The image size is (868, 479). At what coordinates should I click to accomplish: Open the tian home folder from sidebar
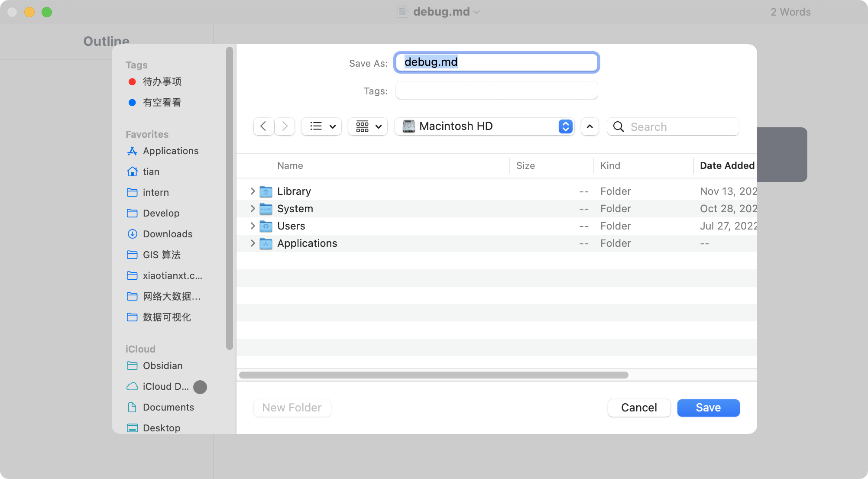(x=150, y=172)
